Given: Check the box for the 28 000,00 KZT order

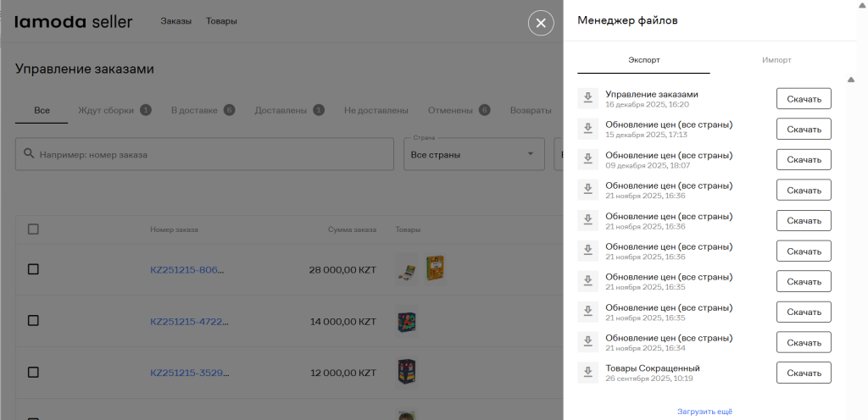Looking at the screenshot, I should pos(33,269).
